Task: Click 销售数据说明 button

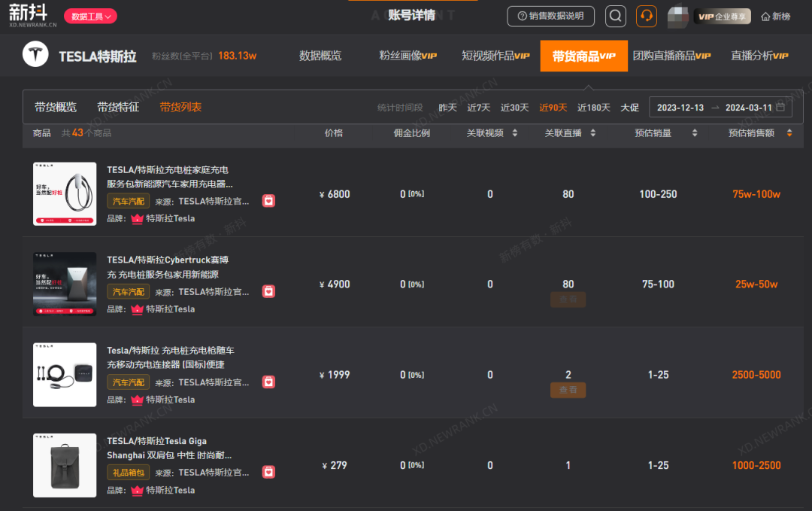Action: (550, 17)
